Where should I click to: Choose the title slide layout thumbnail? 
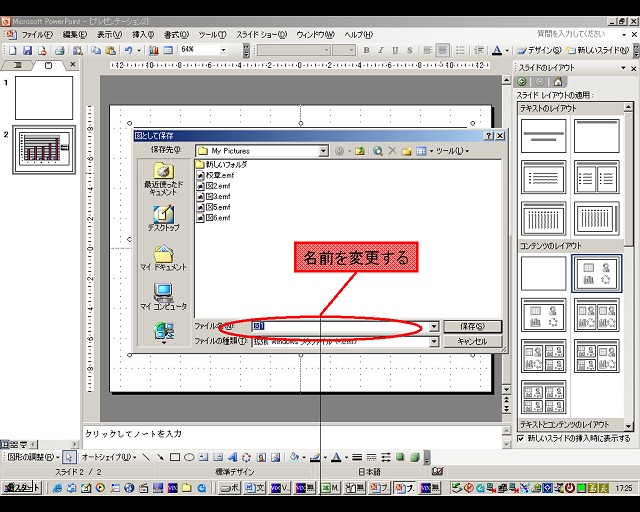543,136
